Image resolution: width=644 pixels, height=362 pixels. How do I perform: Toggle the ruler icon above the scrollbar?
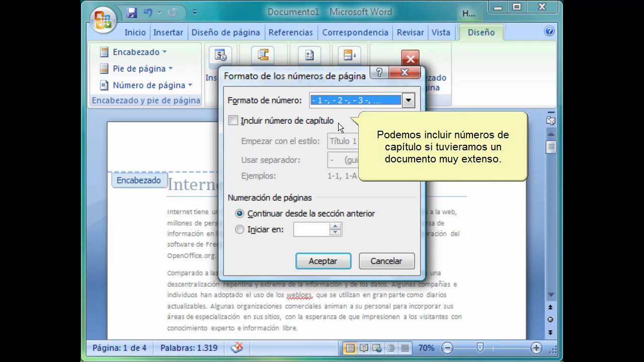(551, 120)
